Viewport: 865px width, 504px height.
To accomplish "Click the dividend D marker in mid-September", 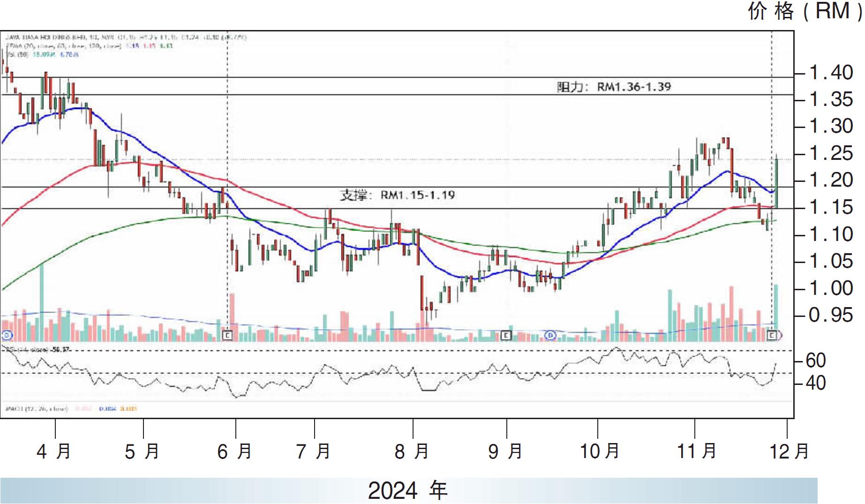I will click(x=551, y=335).
